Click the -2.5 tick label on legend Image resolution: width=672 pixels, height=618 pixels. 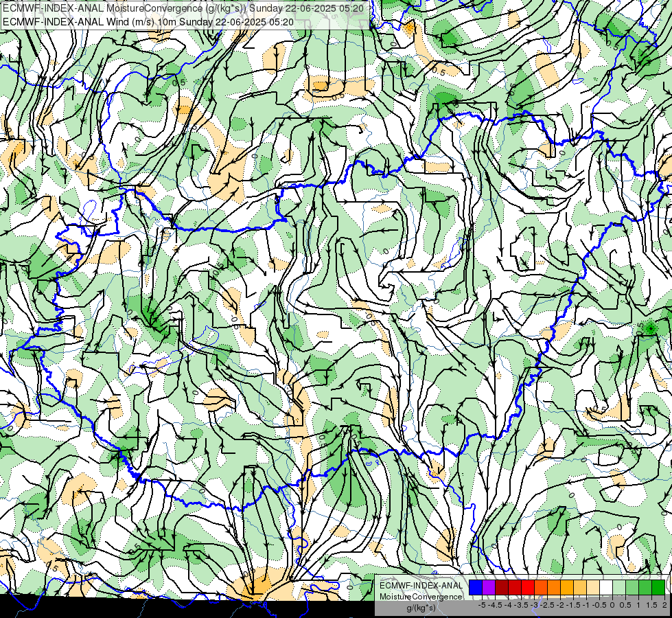click(x=547, y=605)
